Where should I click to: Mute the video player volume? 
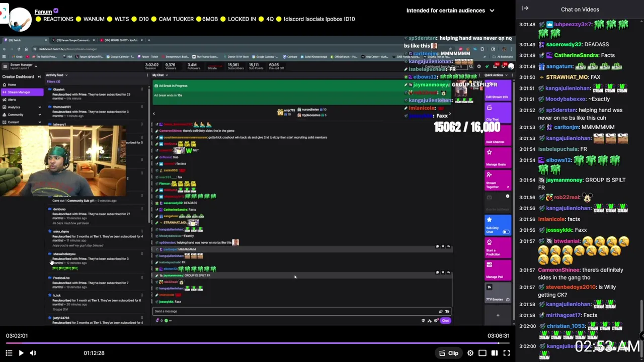click(33, 353)
